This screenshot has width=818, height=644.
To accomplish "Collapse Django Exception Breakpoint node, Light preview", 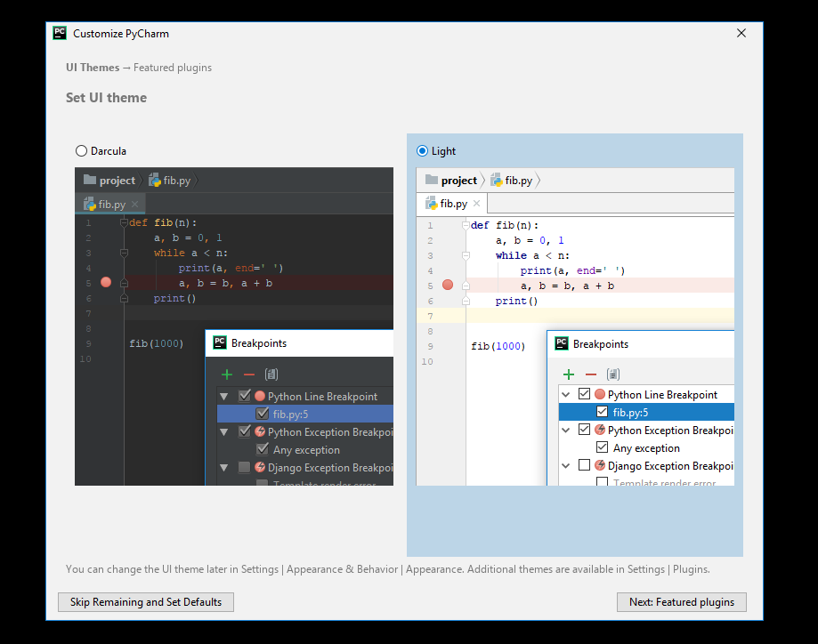I will click(x=565, y=466).
